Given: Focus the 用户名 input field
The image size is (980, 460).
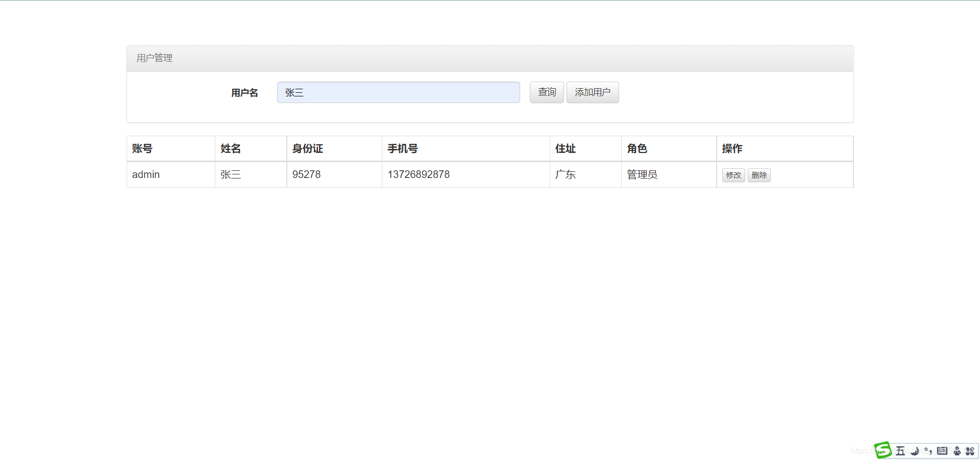Looking at the screenshot, I should [399, 92].
